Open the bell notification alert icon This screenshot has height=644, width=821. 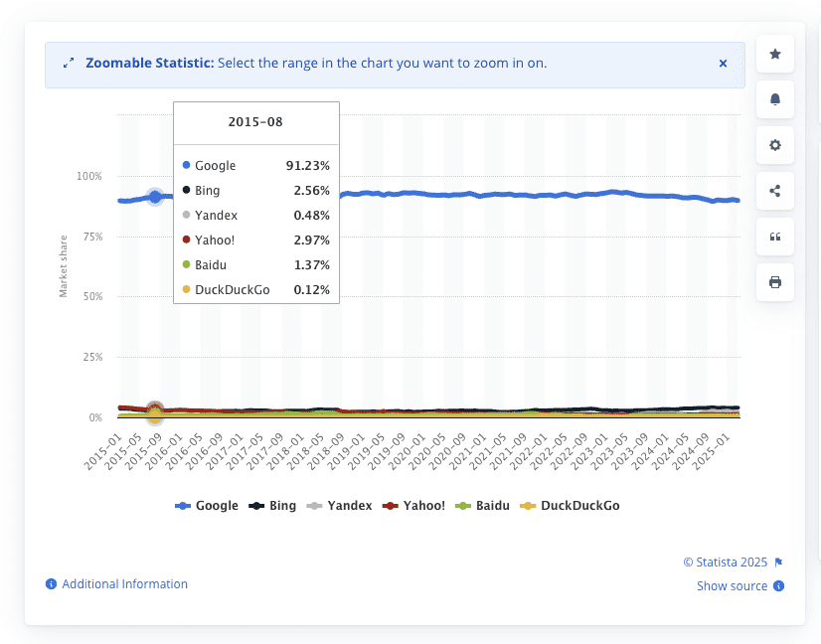[775, 99]
